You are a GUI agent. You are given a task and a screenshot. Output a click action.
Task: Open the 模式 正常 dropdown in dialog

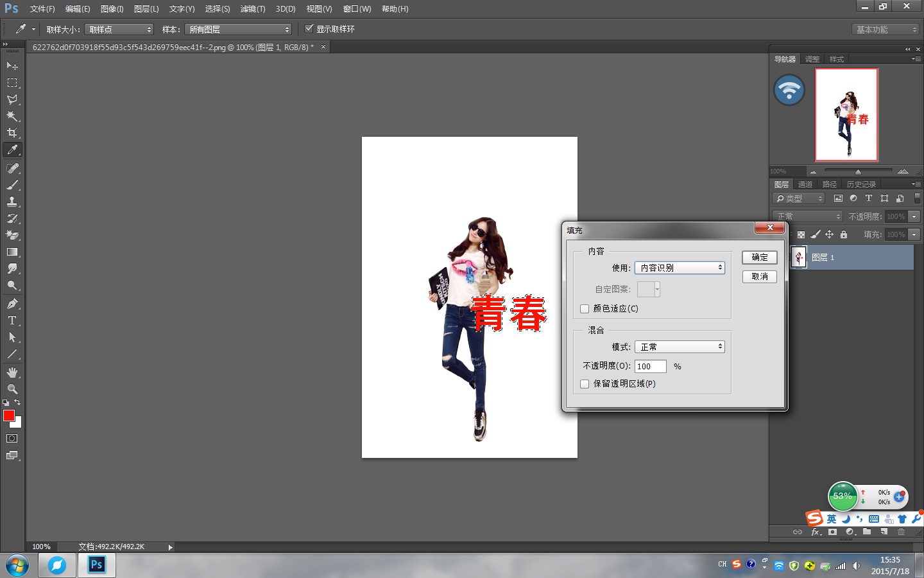click(x=680, y=347)
